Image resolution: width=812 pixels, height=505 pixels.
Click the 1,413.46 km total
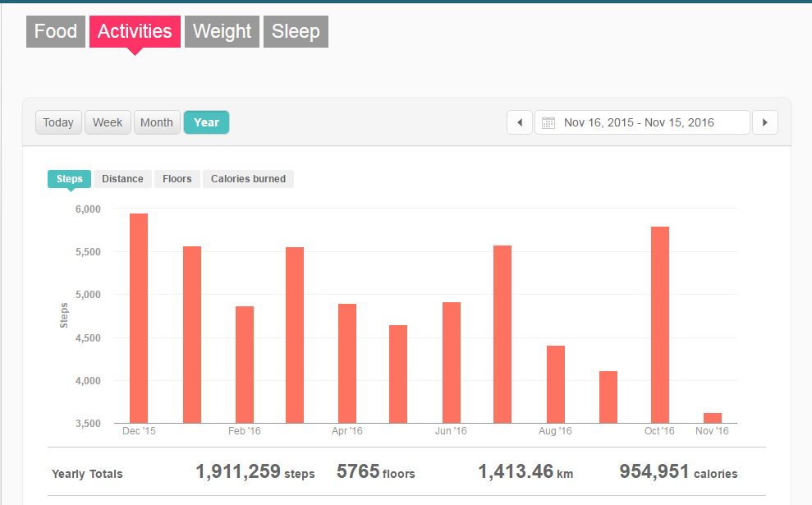(525, 472)
